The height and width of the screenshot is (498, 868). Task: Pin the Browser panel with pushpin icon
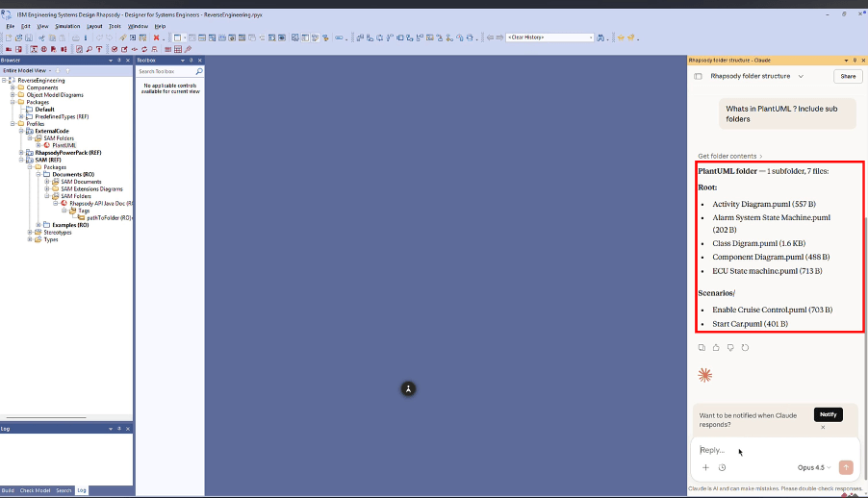(x=119, y=61)
